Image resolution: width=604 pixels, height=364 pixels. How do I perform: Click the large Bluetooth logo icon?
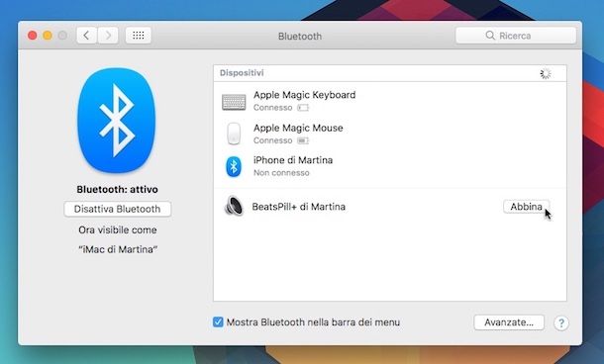116,121
